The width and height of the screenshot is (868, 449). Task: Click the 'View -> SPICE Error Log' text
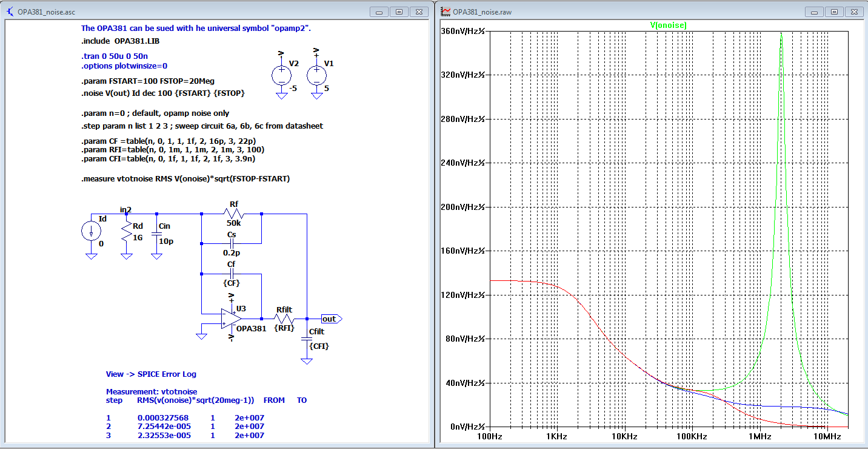[151, 374]
